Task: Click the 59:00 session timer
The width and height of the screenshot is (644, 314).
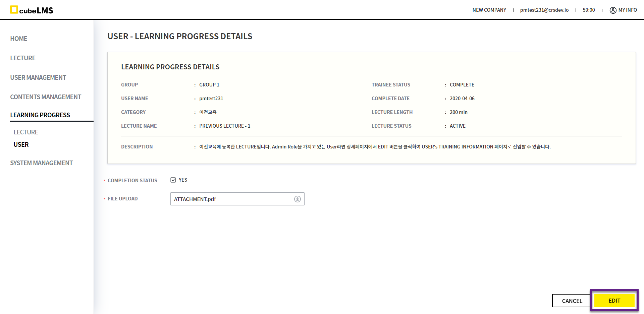Action: click(x=589, y=10)
